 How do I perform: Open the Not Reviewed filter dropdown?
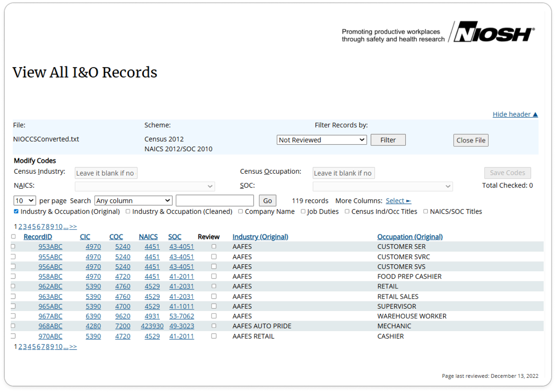tap(322, 140)
